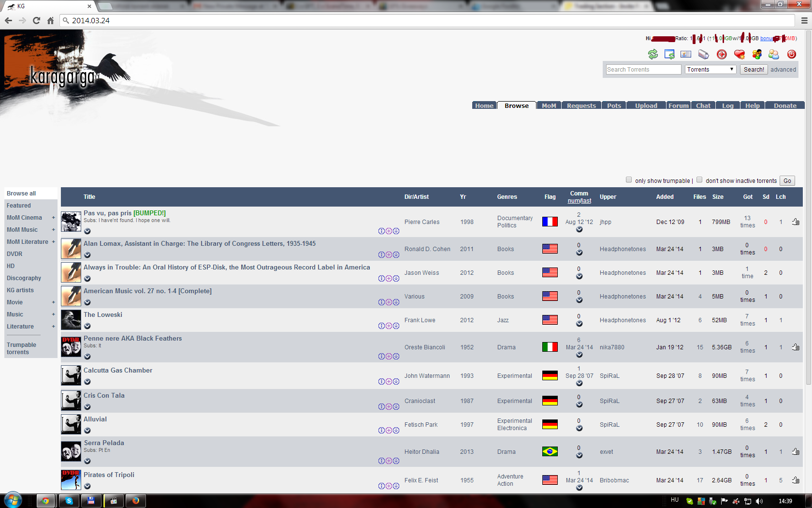Viewport: 812px width, 508px height.
Task: Switch to the Home tab
Action: click(484, 105)
